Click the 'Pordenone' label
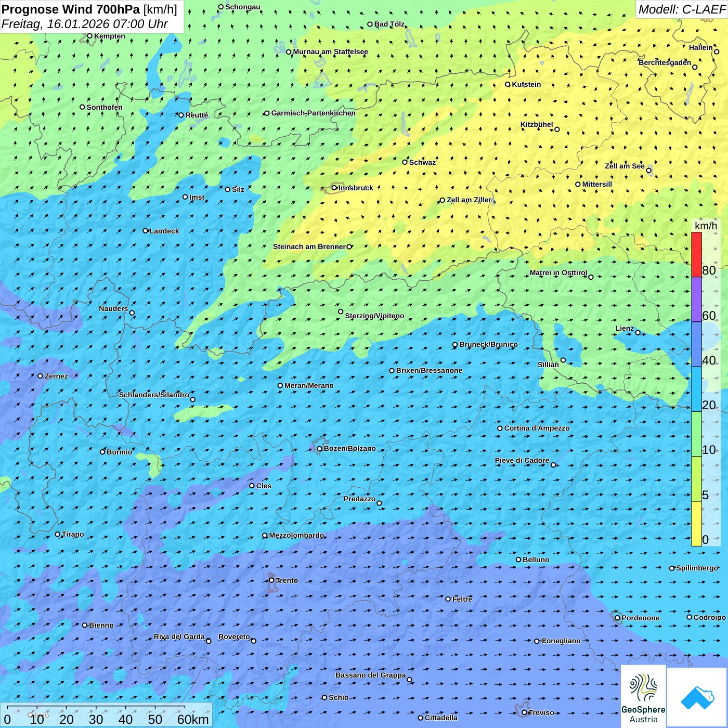 click(641, 618)
